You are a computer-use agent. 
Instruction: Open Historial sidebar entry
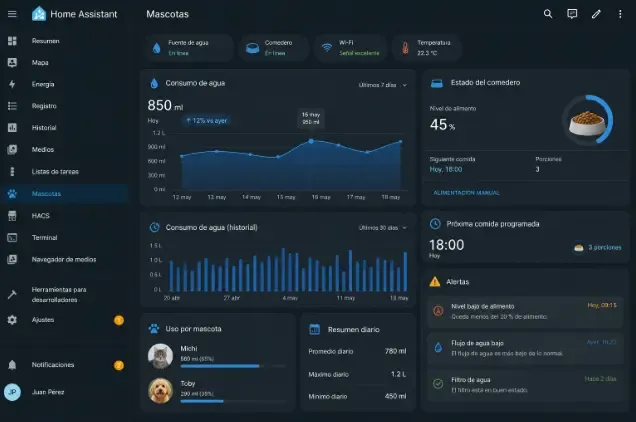65,128
